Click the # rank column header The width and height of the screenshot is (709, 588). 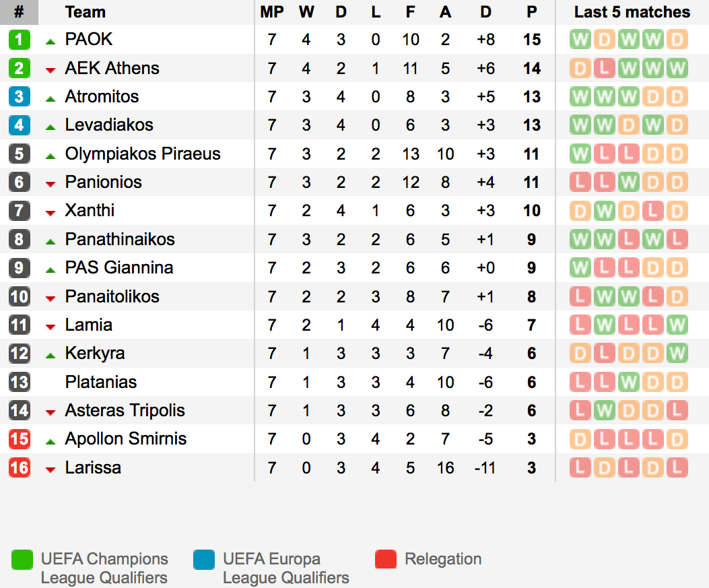click(x=19, y=12)
